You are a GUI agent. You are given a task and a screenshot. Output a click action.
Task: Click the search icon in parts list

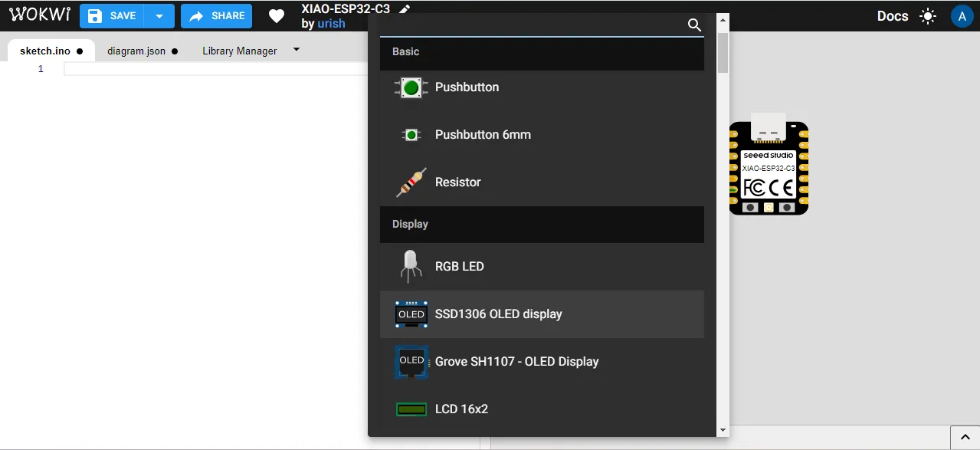click(x=694, y=25)
